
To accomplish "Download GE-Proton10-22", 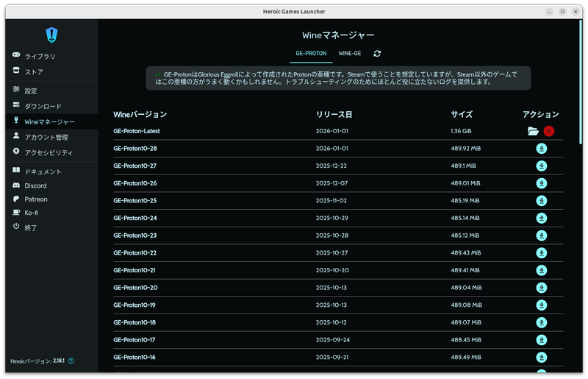I will 541,253.
